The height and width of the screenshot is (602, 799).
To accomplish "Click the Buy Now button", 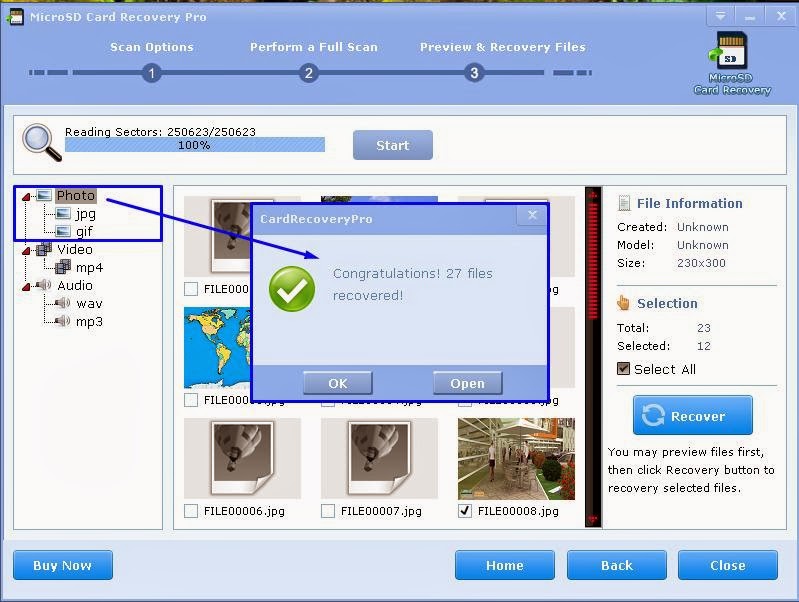I will pyautogui.click(x=63, y=565).
